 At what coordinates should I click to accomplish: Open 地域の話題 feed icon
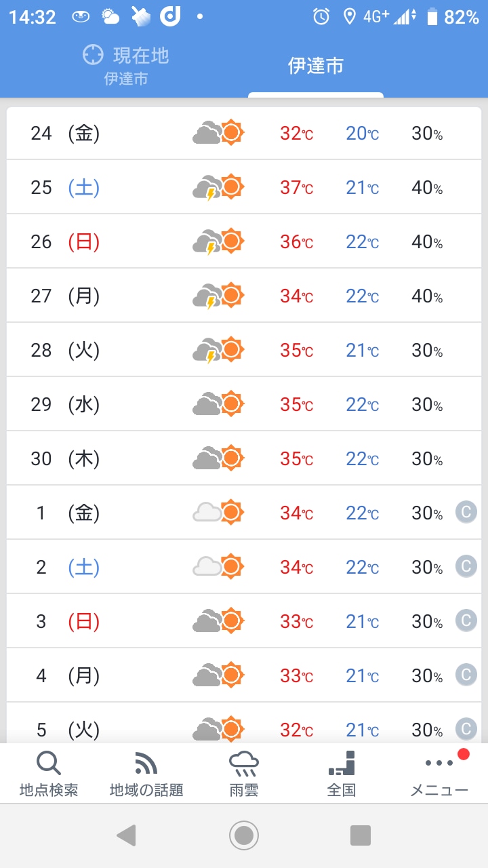[x=146, y=773]
